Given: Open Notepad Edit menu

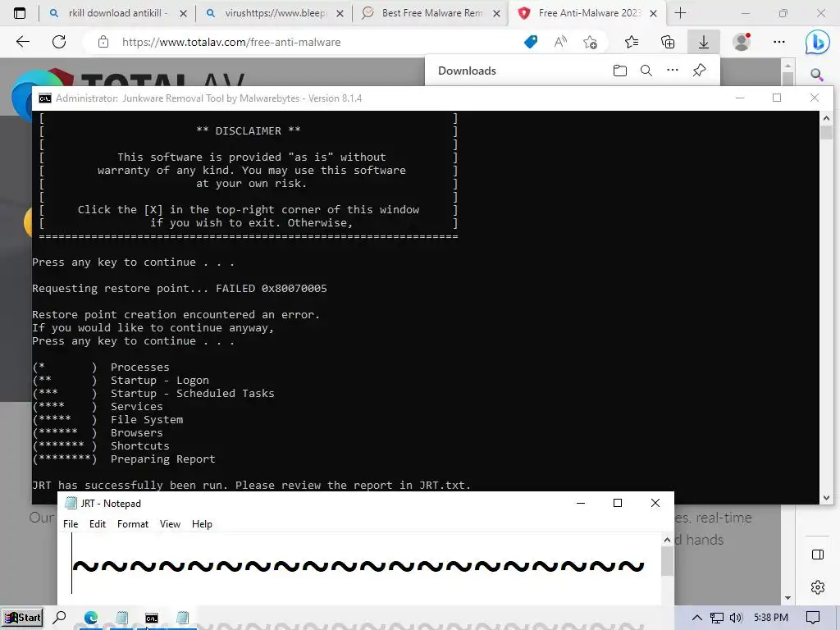Looking at the screenshot, I should (98, 524).
